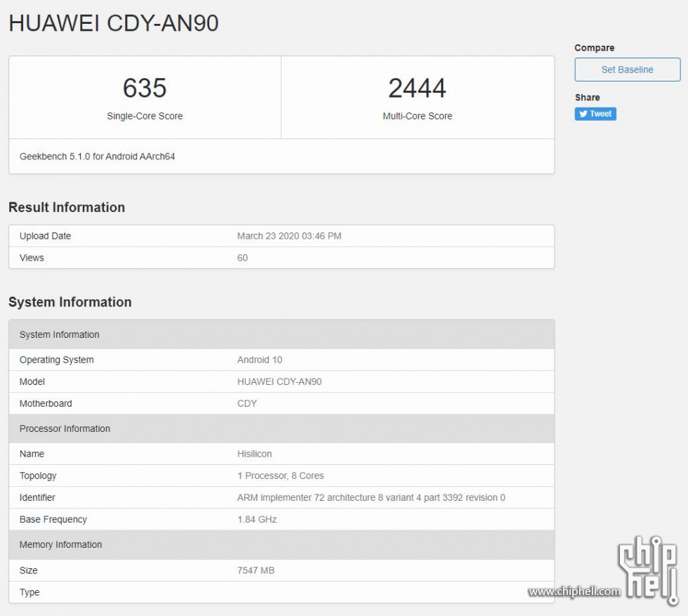688x616 pixels.
Task: Click the Motherboard label
Action: coord(46,403)
